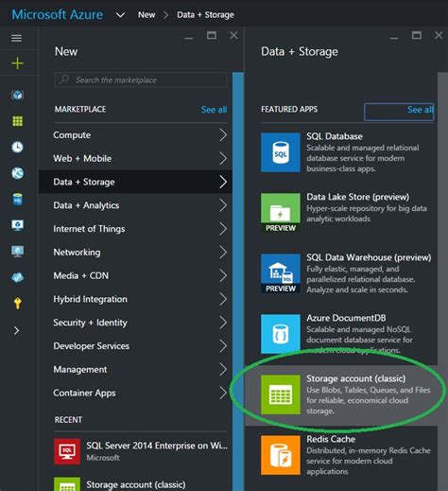The height and width of the screenshot is (491, 448).
Task: Open the Storage account (classic) featured title
Action: (356, 378)
